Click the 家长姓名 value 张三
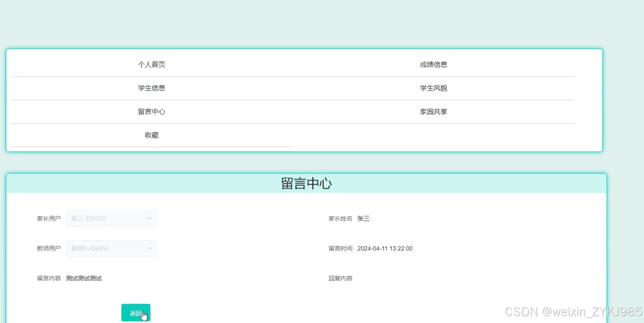 [364, 219]
